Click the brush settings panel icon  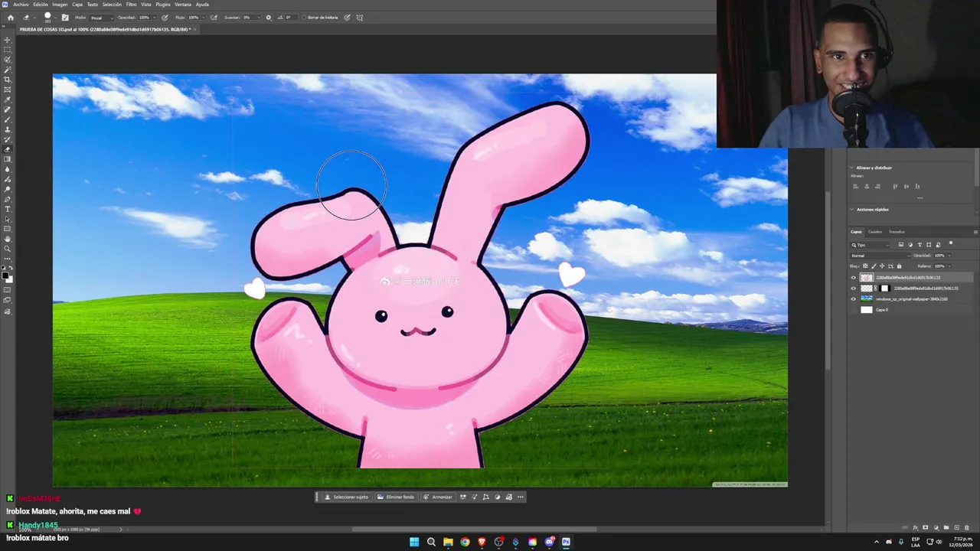point(65,17)
